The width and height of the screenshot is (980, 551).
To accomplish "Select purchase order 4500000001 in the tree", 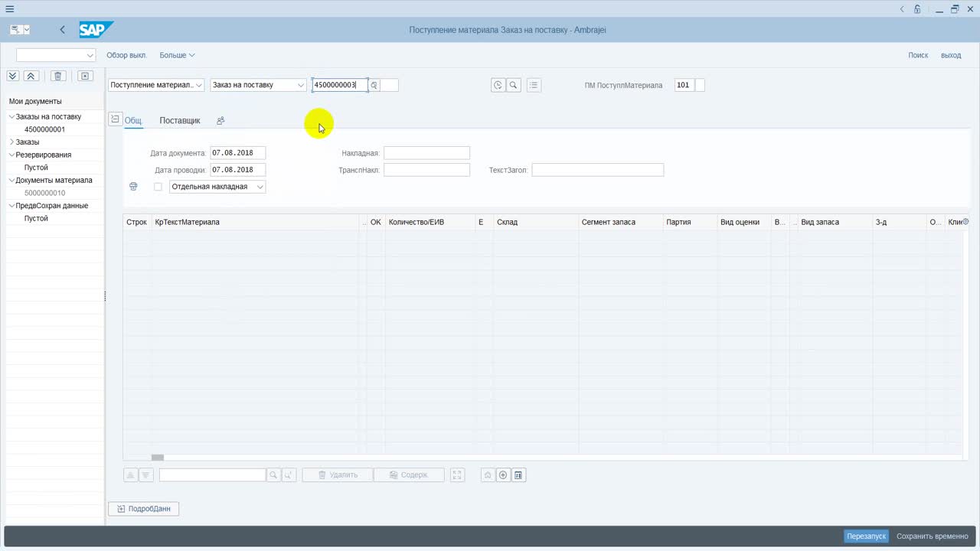I will coord(44,129).
